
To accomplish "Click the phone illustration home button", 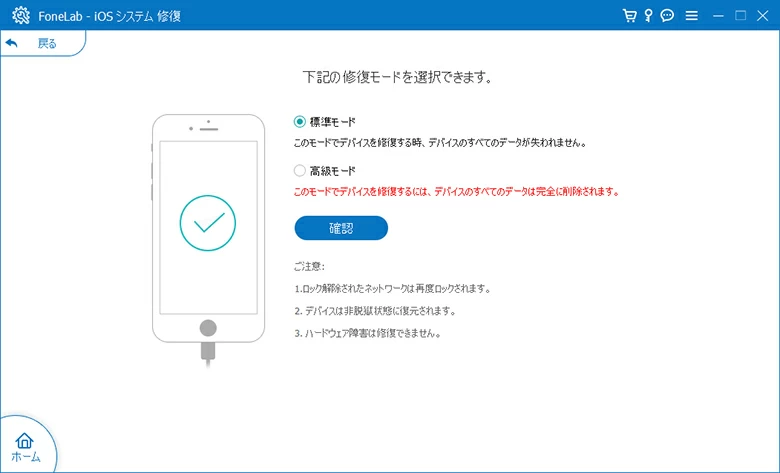I will (208, 328).
